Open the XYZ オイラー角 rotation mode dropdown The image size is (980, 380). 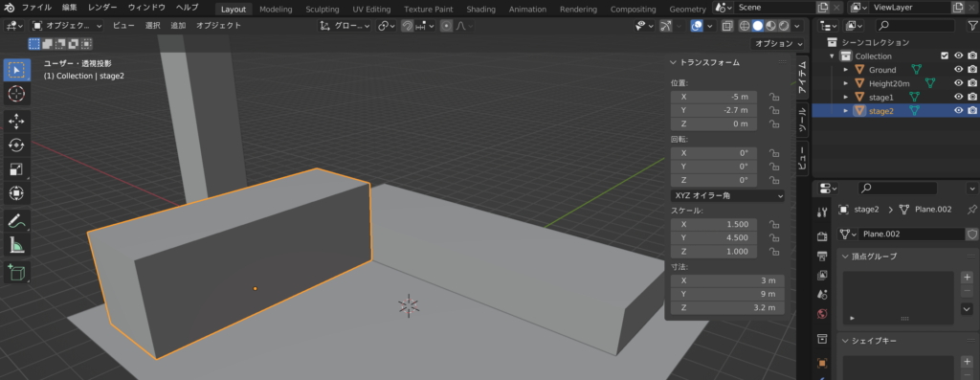click(x=727, y=195)
